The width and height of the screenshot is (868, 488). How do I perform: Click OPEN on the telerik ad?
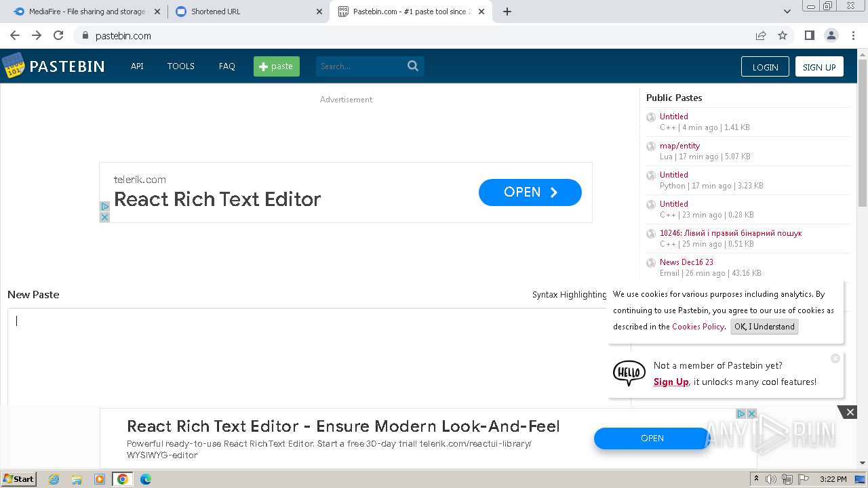(x=530, y=192)
